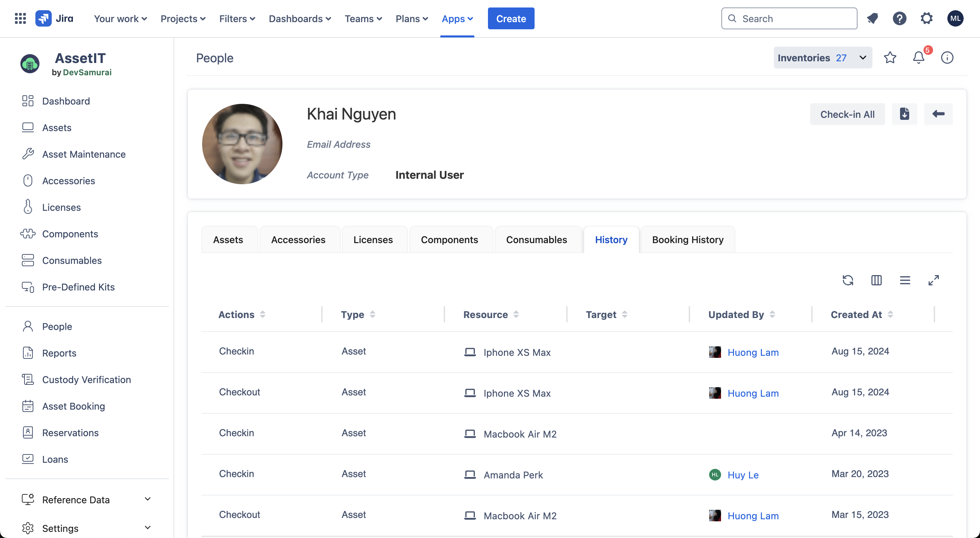The width and height of the screenshot is (980, 538).
Task: Open Asset Maintenance in sidebar
Action: coord(84,154)
